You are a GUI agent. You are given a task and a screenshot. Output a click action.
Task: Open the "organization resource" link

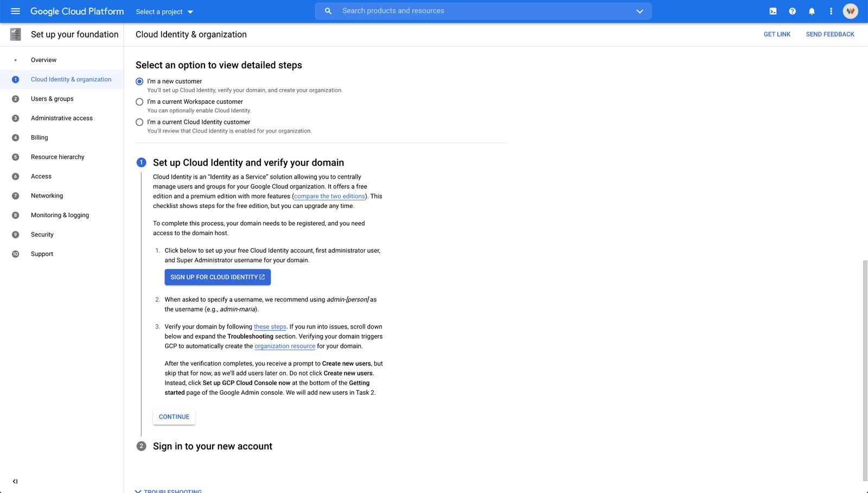click(x=285, y=346)
